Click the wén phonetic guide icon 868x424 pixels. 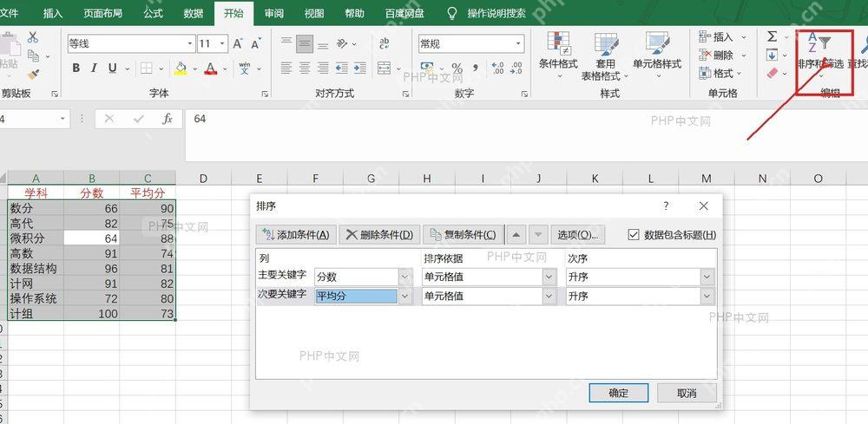(245, 68)
